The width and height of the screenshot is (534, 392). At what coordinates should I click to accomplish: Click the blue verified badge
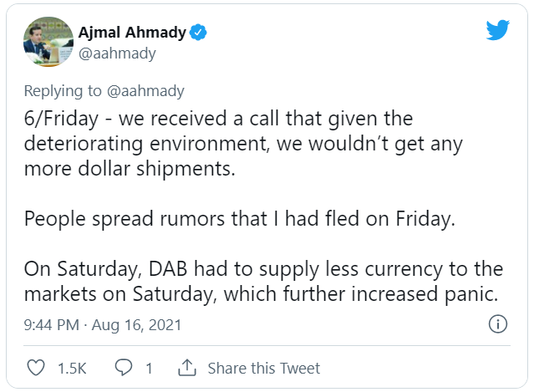click(198, 33)
